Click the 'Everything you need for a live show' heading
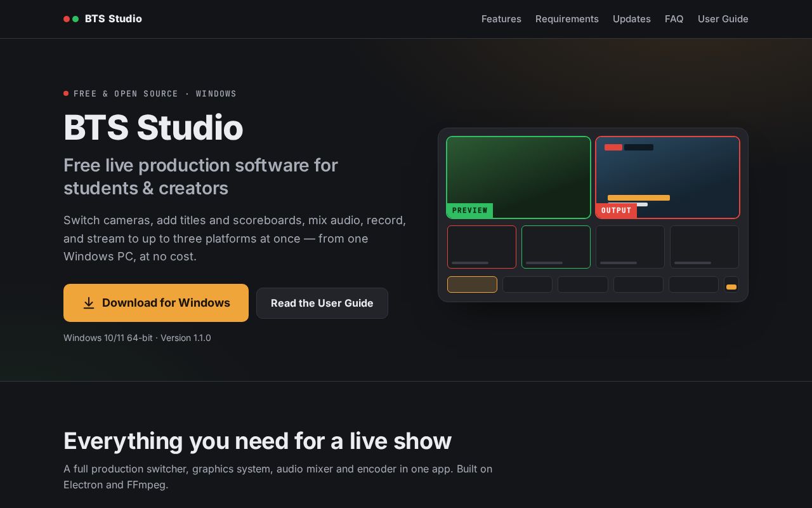Screen dimensions: 812x508 [258, 441]
